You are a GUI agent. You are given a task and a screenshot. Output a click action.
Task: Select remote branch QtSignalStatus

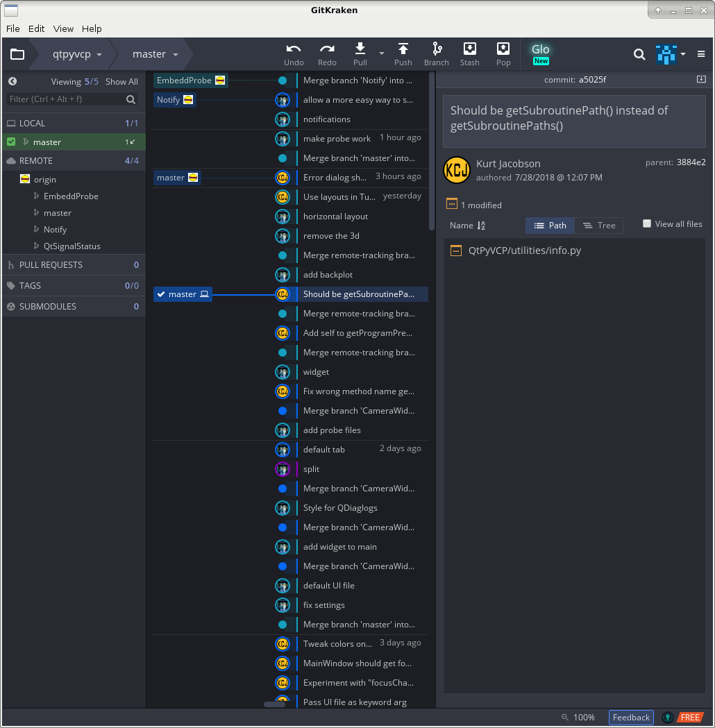pyautogui.click(x=72, y=246)
